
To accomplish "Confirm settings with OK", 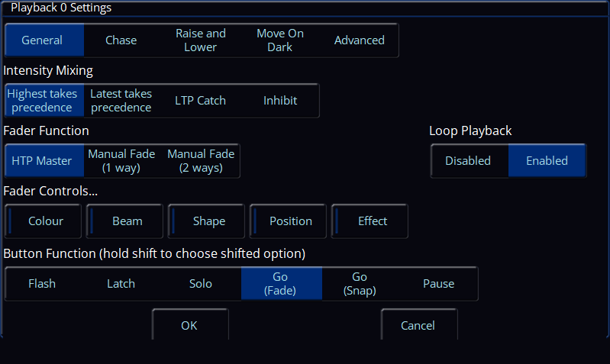I will [189, 326].
